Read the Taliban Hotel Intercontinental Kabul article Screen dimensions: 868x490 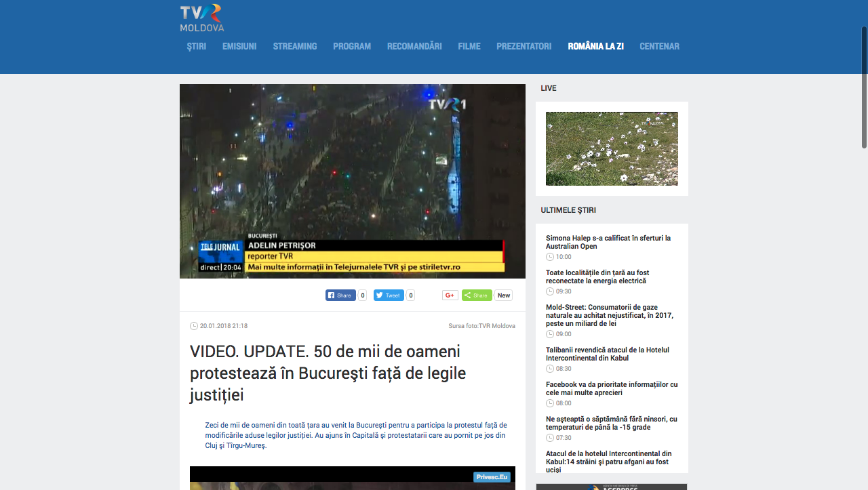click(x=608, y=354)
